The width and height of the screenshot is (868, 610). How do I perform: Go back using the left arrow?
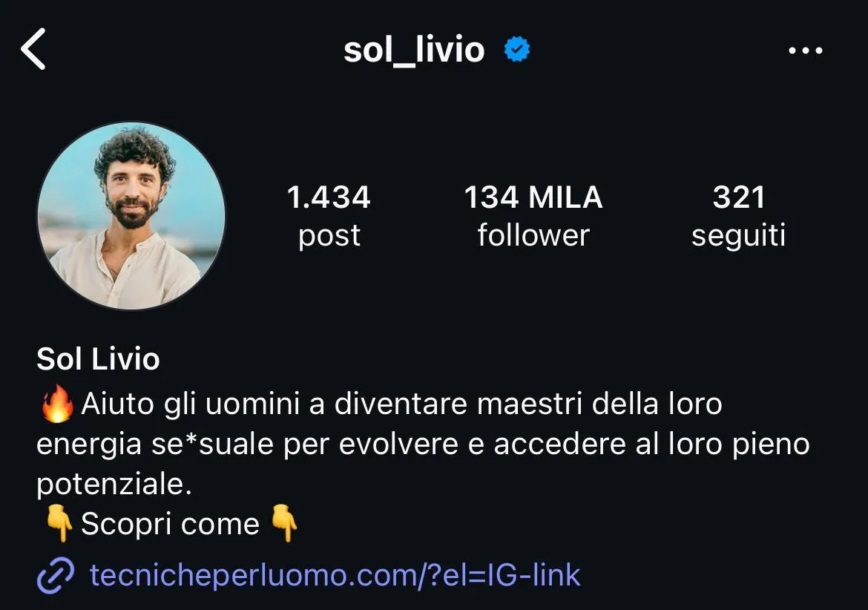coord(33,49)
